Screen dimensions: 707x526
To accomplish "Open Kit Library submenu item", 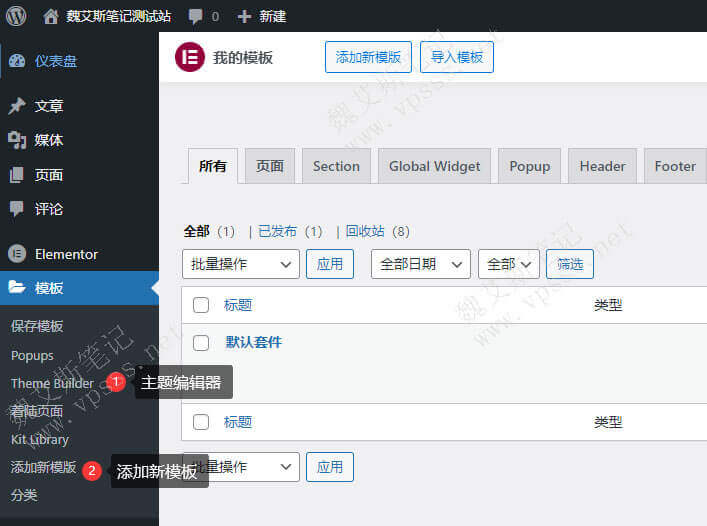I will 40,439.
